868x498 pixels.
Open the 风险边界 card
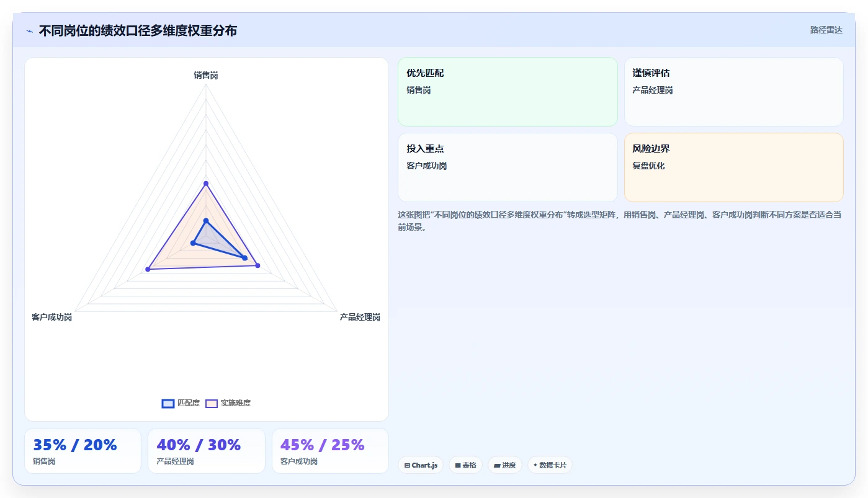(x=733, y=167)
